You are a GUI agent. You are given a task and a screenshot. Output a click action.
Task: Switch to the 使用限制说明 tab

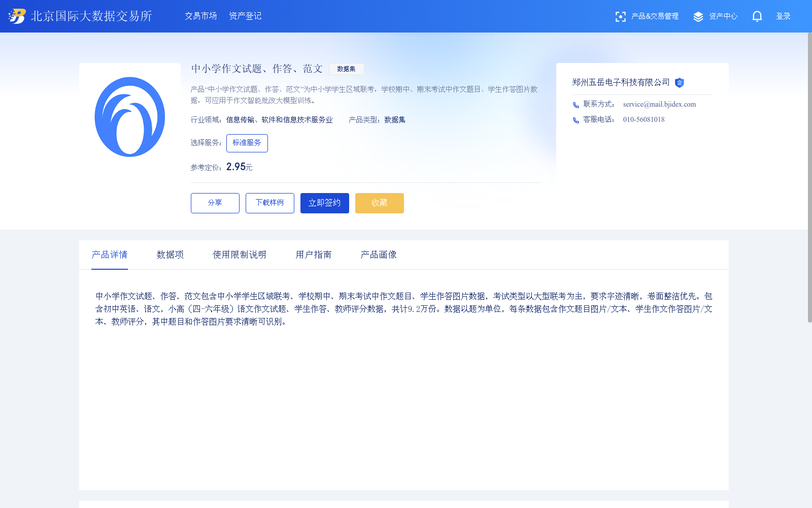click(x=240, y=255)
